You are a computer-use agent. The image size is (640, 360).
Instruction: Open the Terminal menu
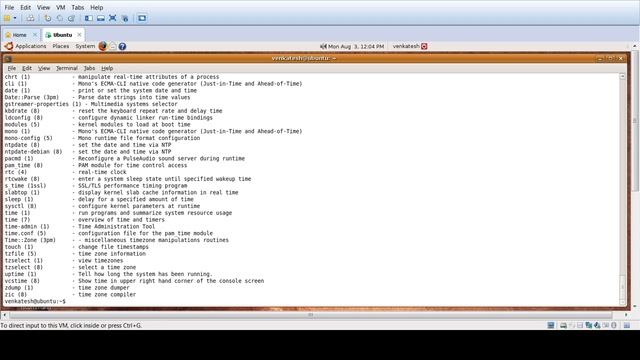[x=67, y=68]
